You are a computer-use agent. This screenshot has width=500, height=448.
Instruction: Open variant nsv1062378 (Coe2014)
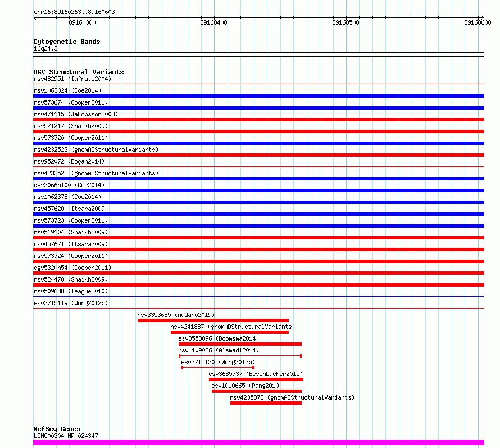(67, 197)
